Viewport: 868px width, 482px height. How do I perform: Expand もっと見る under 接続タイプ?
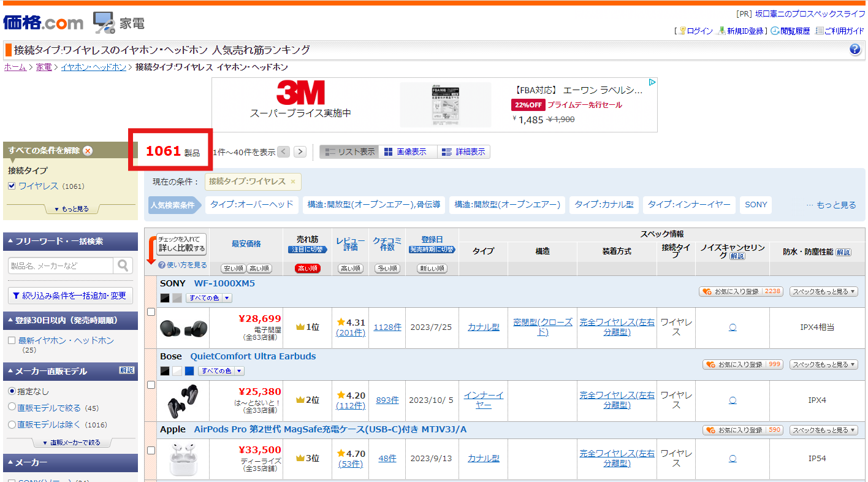(70, 209)
